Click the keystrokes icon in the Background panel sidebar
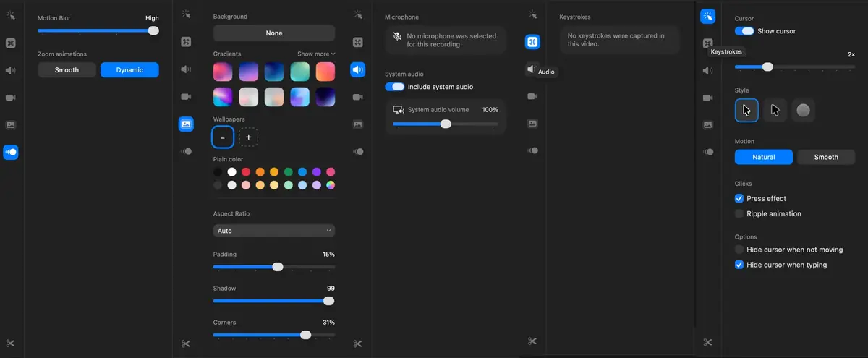This screenshot has height=358, width=868. [186, 42]
